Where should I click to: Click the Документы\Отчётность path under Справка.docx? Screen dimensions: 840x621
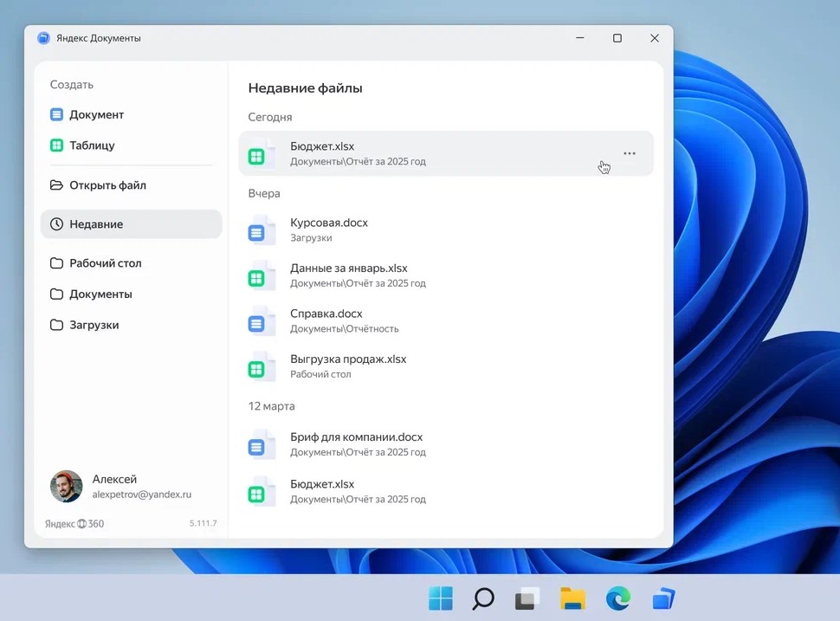point(345,329)
